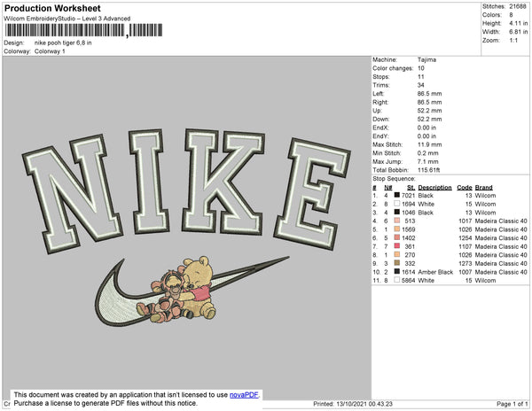This screenshot has width=532, height=411.
Task: Click the 'Description' column header
Action: point(434,188)
